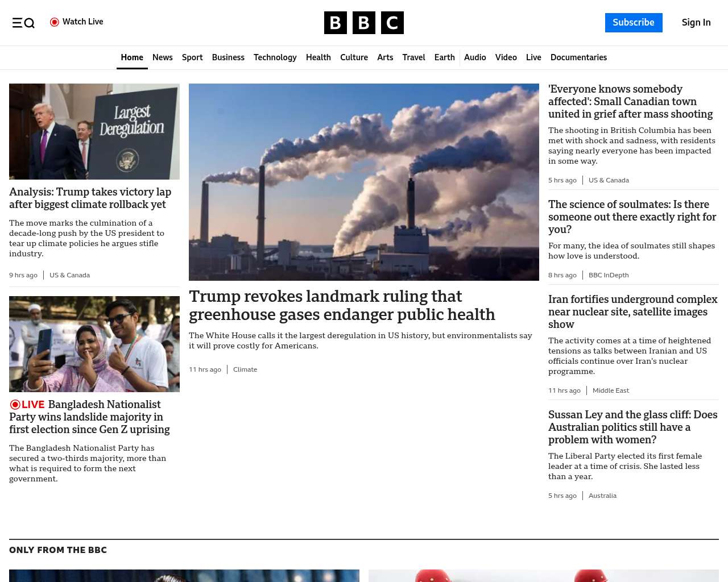The width and height of the screenshot is (728, 582).
Task: Click the Australia tag
Action: click(x=602, y=496)
